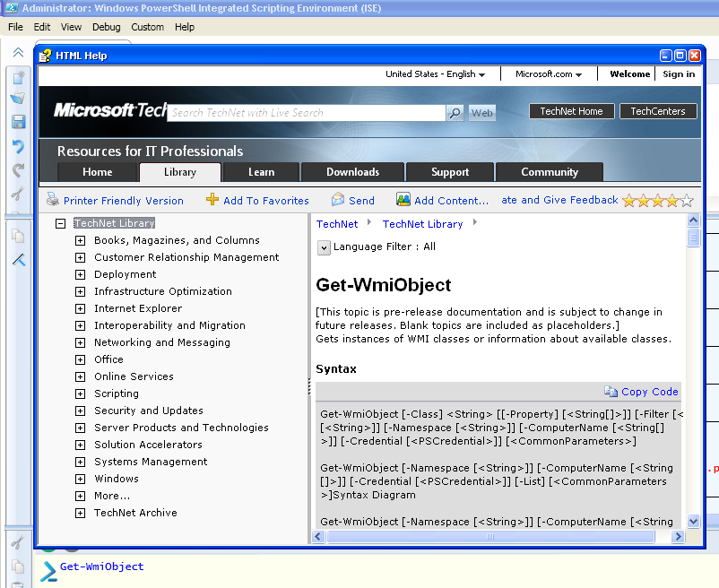The height and width of the screenshot is (588, 719).
Task: Select the Office tree item
Action: point(108,359)
